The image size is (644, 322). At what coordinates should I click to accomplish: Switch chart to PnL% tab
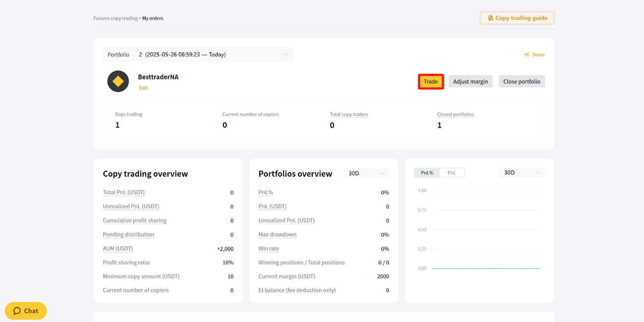click(427, 173)
